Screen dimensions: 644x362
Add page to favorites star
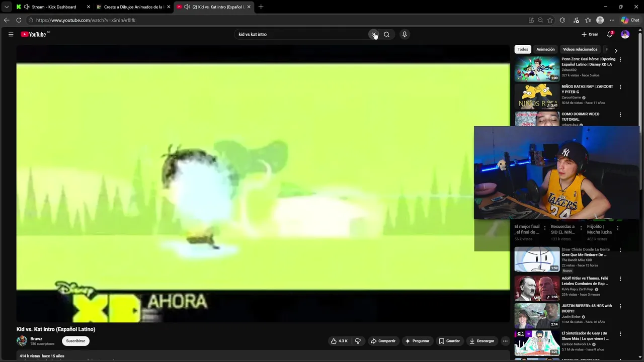click(x=550, y=20)
